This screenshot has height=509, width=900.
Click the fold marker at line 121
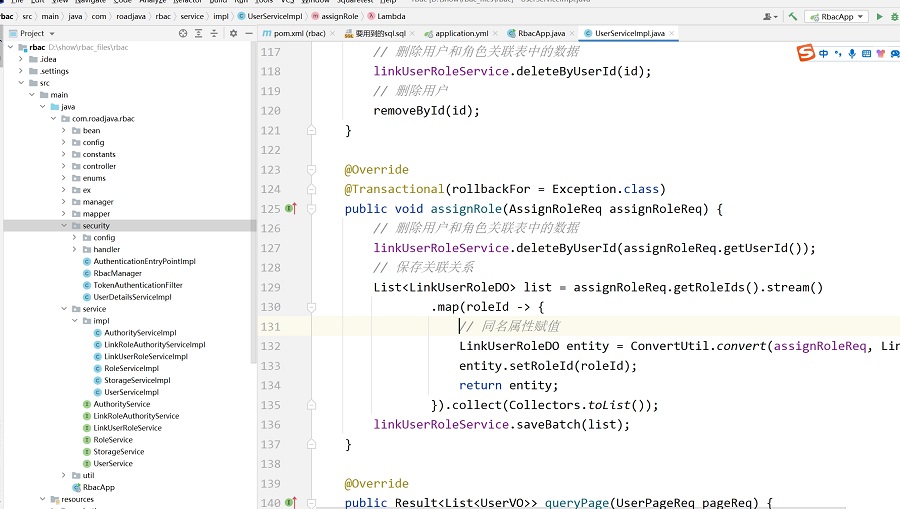pos(311,130)
